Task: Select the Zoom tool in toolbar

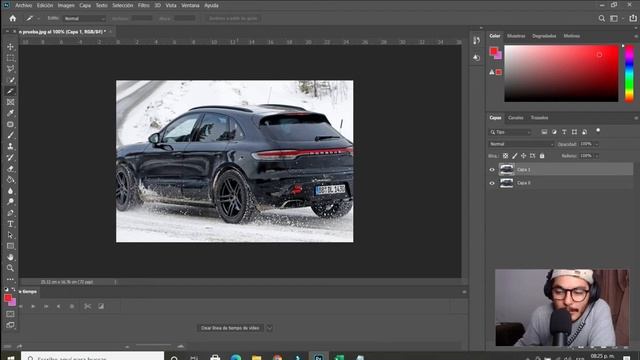Action: point(10,268)
